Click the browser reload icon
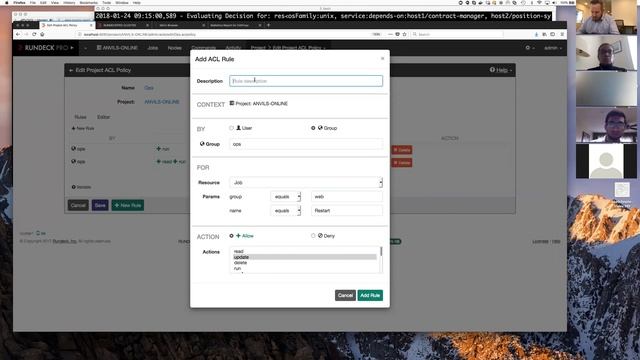This screenshot has width=640, height=360. coord(34,34)
